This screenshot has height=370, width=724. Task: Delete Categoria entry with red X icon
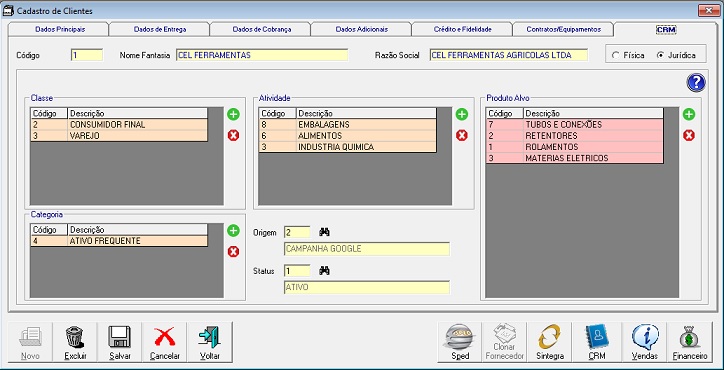(233, 252)
